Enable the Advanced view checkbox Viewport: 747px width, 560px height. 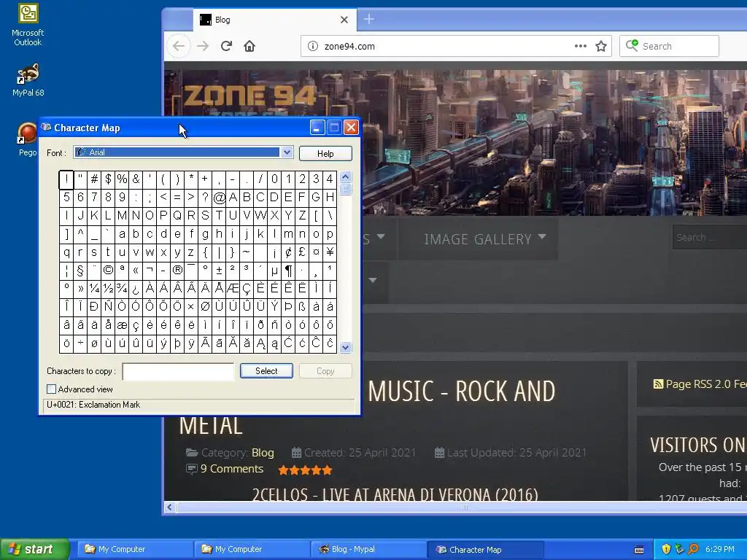click(52, 389)
